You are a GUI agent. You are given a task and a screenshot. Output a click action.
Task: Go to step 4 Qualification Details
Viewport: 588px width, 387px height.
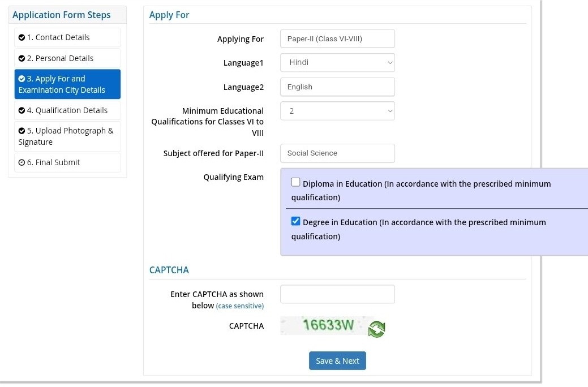coord(67,111)
